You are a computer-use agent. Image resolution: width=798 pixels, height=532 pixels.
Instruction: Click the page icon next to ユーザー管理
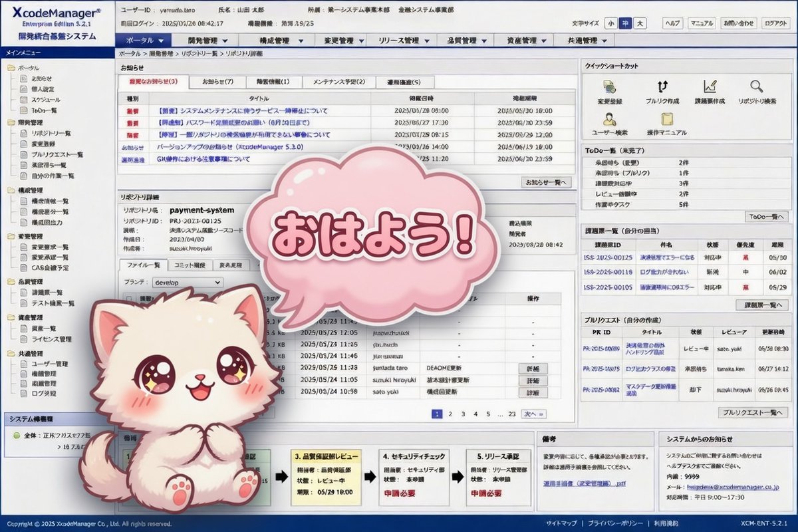24,364
